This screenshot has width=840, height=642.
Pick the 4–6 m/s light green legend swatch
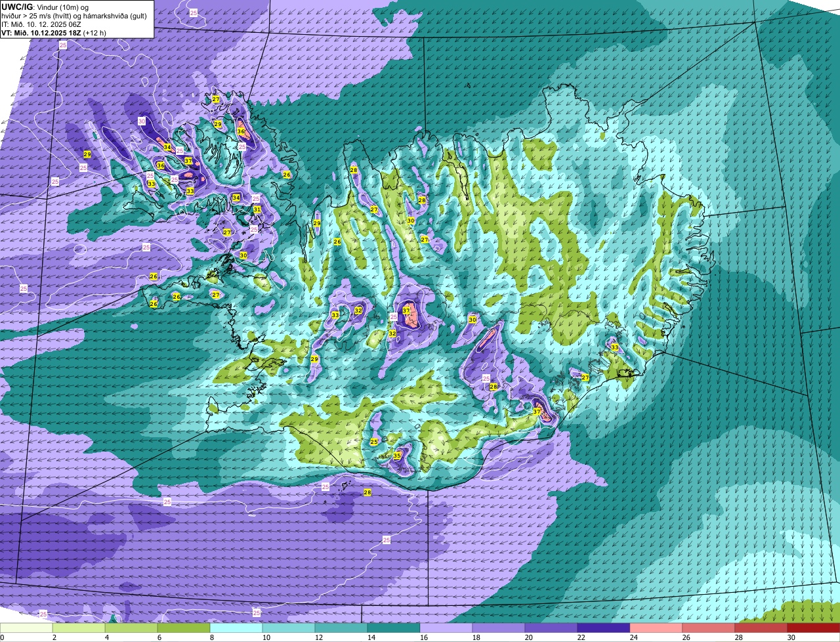point(131,628)
